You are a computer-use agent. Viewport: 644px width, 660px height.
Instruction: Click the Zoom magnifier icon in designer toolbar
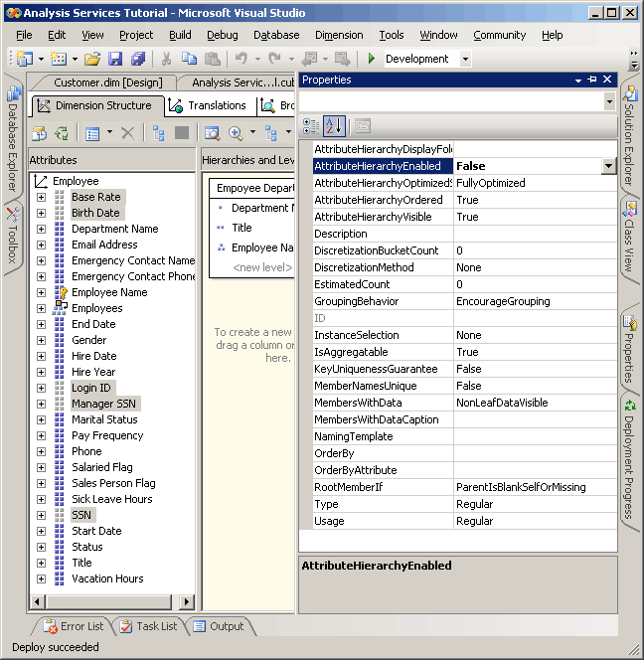click(237, 133)
